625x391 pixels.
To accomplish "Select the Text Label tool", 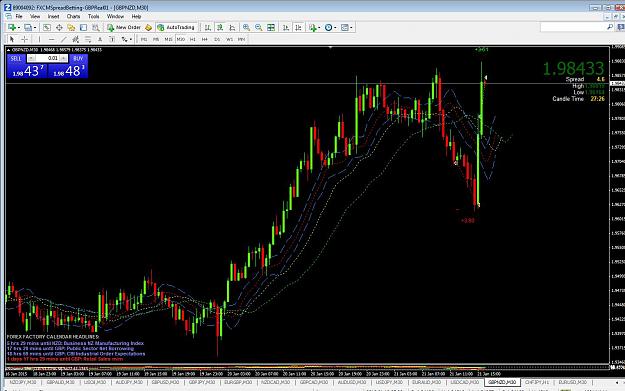I will [x=112, y=39].
